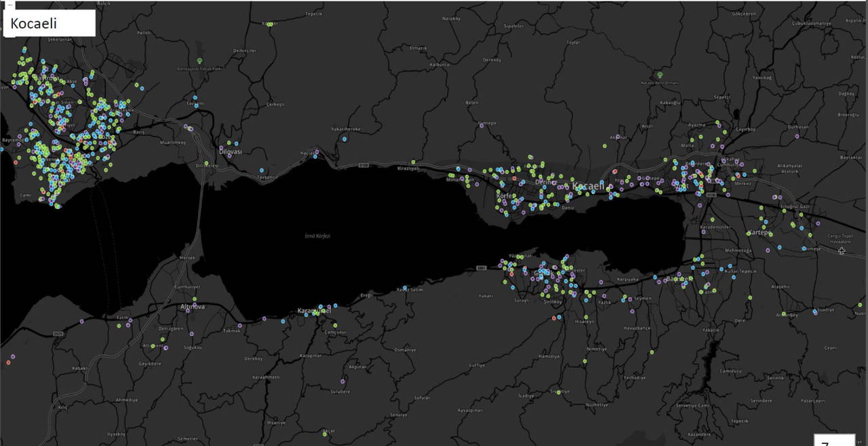Click the Ballıkayalar Tabiat Parkı park icon
The width and height of the screenshot is (868, 446).
point(199,61)
